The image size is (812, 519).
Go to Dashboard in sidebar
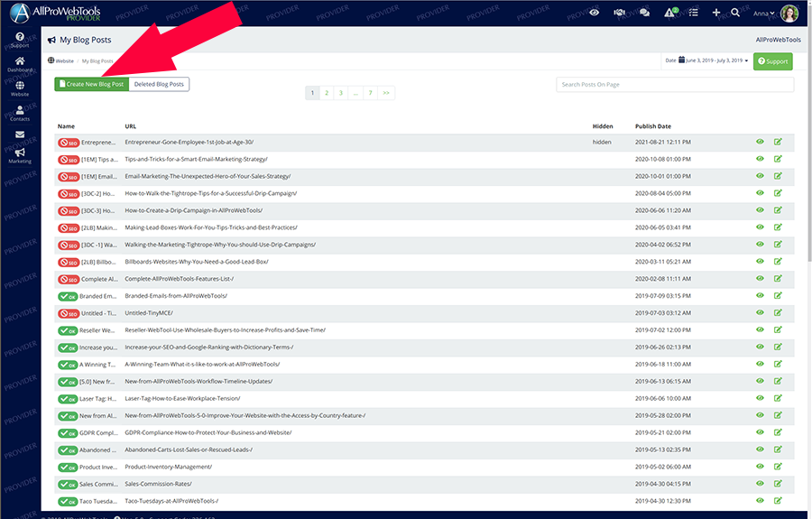20,64
